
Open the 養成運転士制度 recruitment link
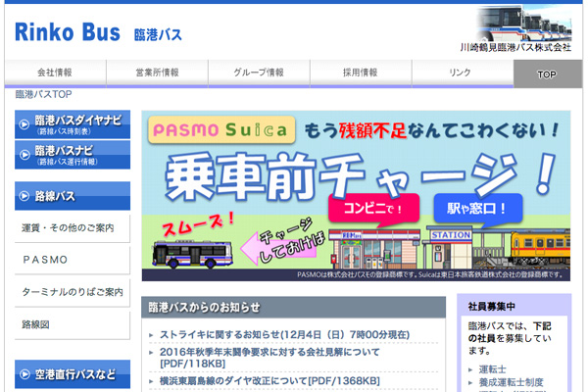(x=512, y=382)
